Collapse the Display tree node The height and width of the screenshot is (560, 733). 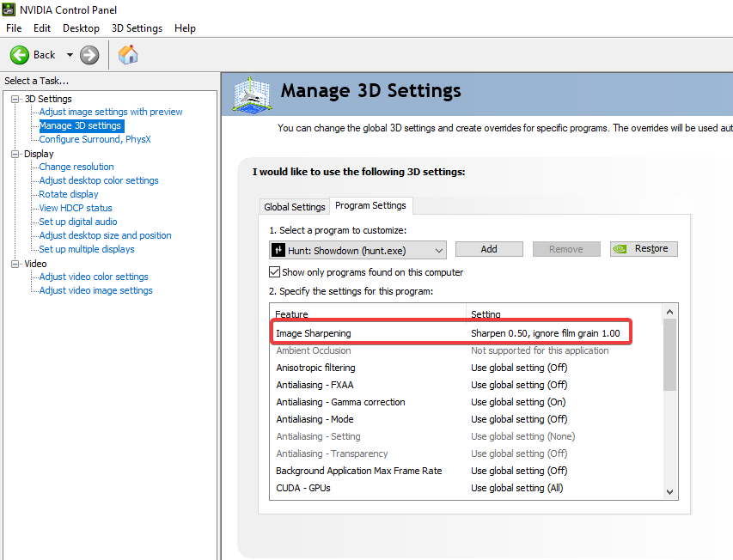pos(15,154)
